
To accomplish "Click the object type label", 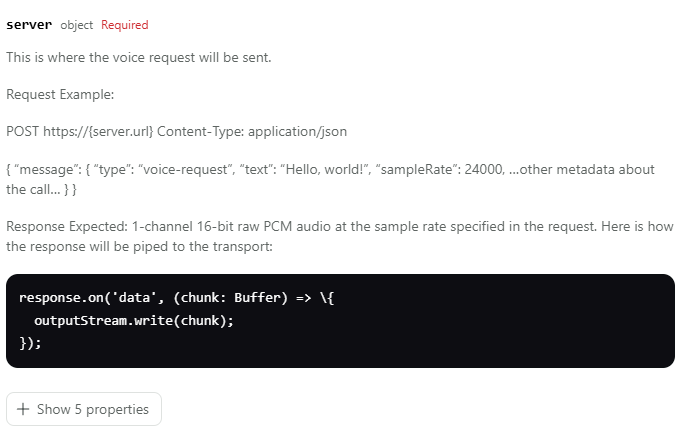I will pos(77,25).
